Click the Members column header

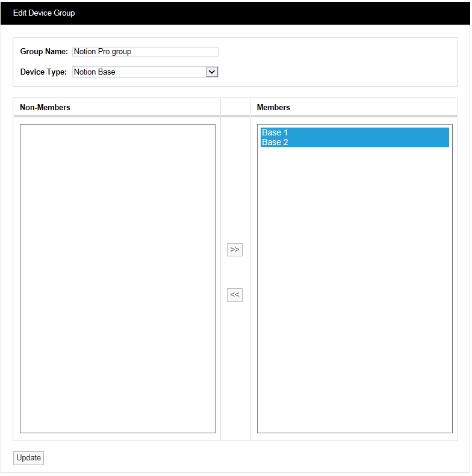(x=273, y=107)
